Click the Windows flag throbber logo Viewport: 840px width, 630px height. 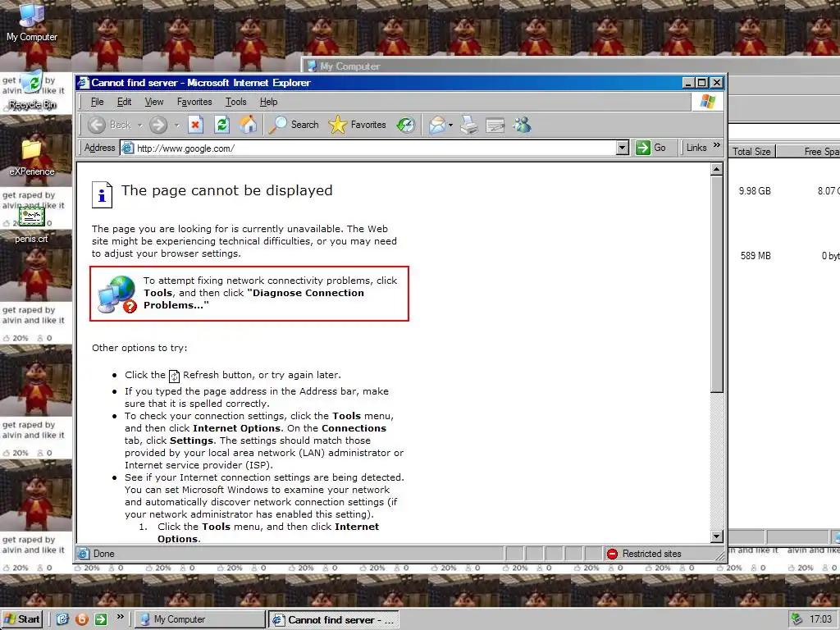707,101
